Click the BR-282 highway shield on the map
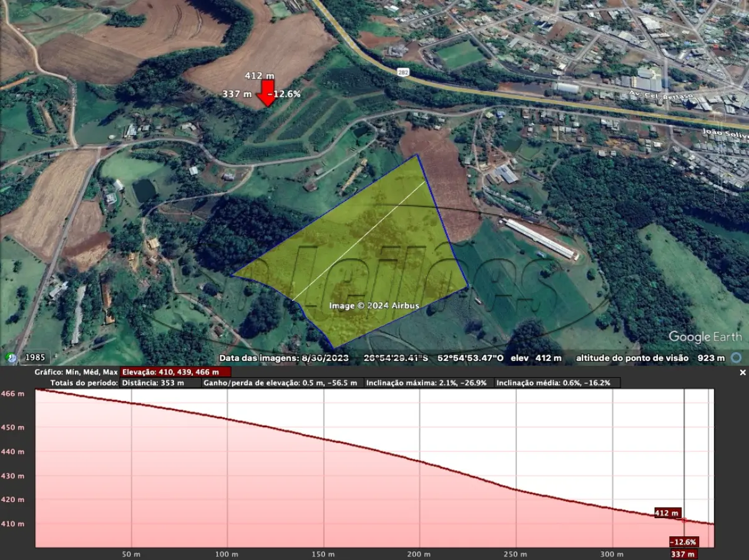749x560 pixels. pos(403,71)
